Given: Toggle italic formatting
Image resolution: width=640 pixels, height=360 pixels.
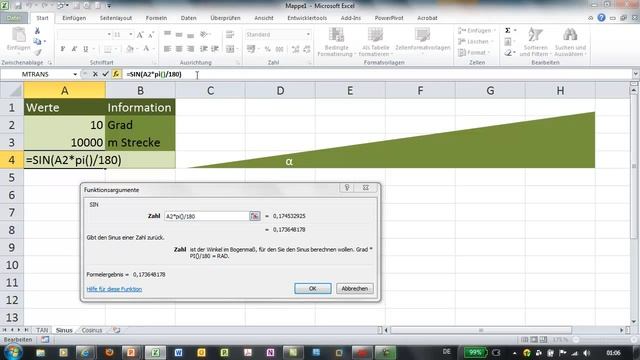Looking at the screenshot, I should pos(74,49).
